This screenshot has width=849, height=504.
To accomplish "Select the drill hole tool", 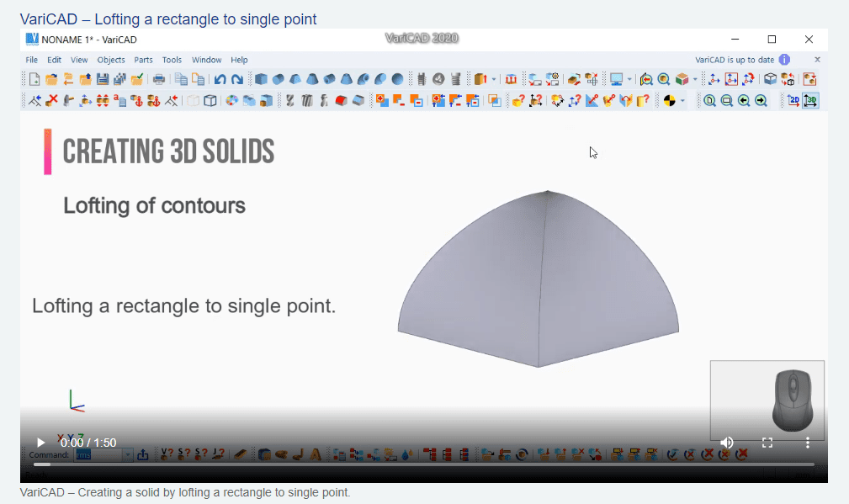I will point(289,101).
